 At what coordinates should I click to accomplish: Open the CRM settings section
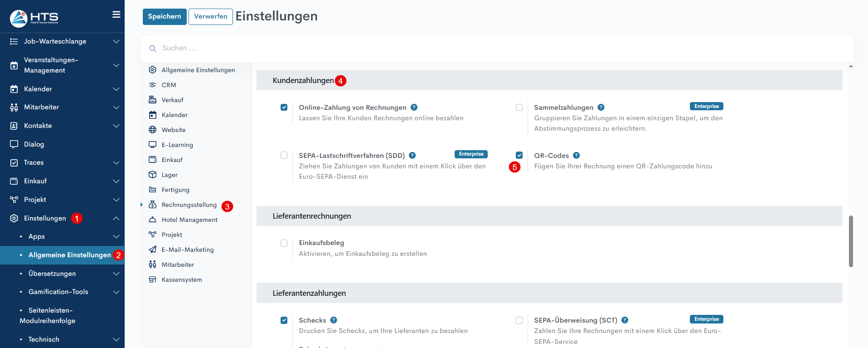point(169,85)
